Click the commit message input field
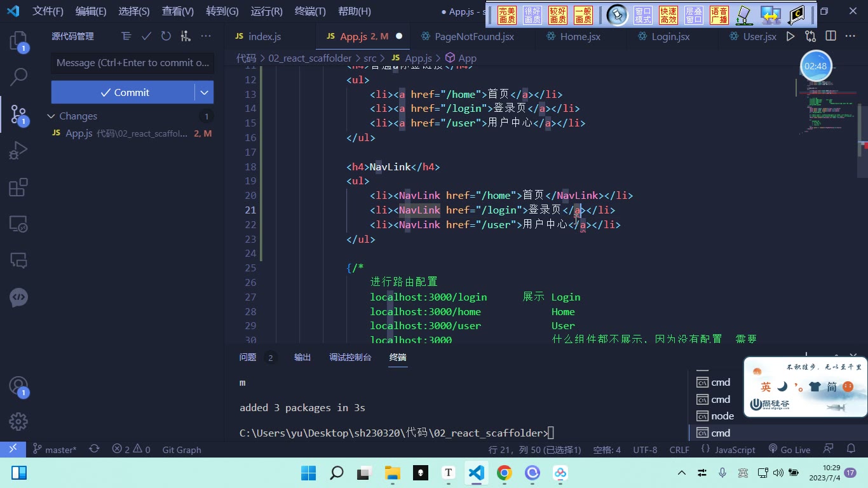The width and height of the screenshot is (868, 488). point(132,63)
